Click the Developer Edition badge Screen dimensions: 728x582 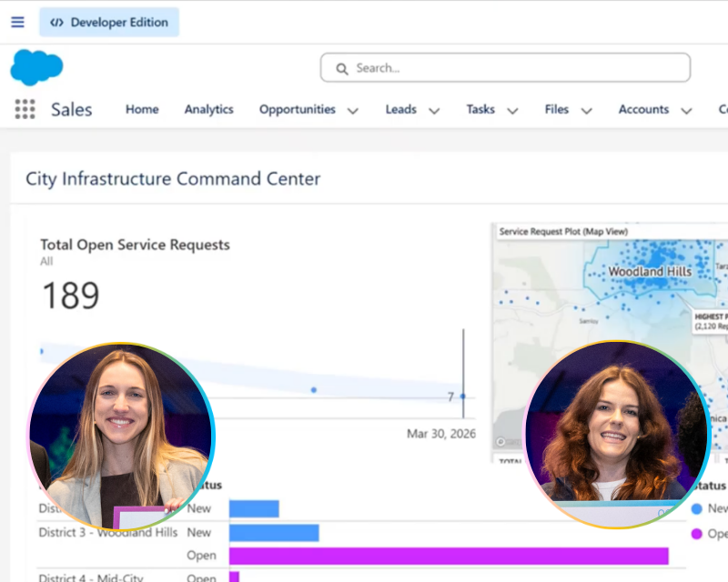pos(109,22)
